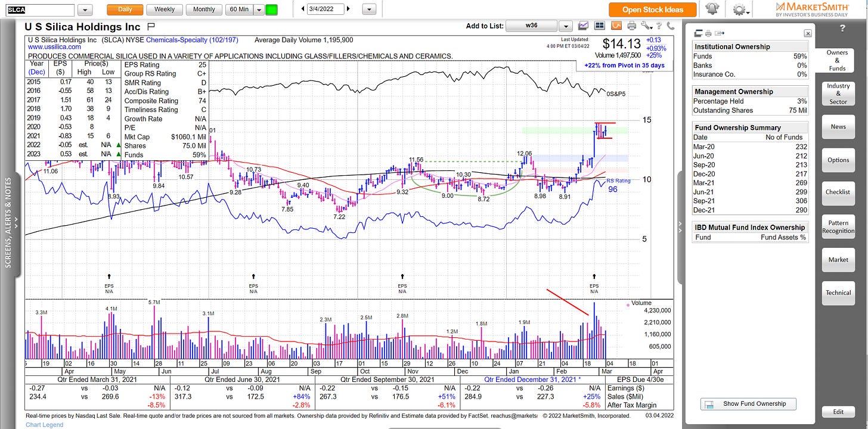This screenshot has height=429, width=868.
Task: Open the Options tab
Action: pos(838,160)
